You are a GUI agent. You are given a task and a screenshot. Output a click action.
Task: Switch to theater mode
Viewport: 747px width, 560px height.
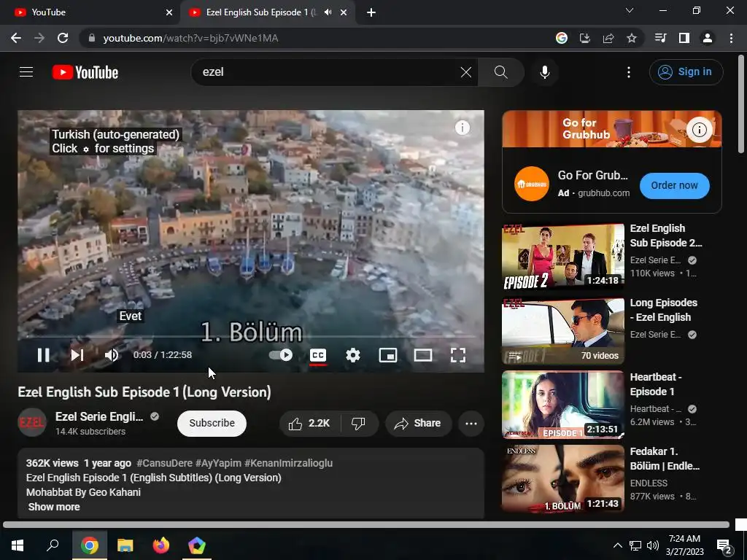pyautogui.click(x=423, y=355)
